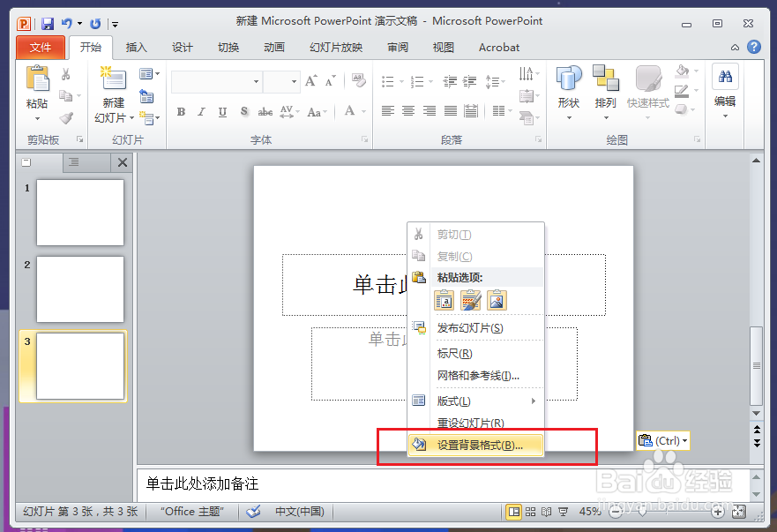
Task: Toggle Align Text Right
Action: tap(430, 111)
